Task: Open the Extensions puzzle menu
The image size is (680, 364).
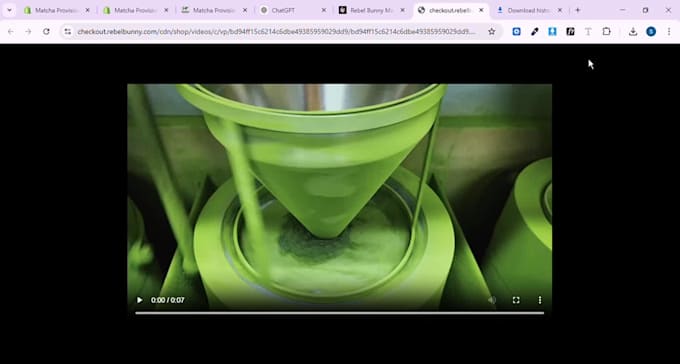Action: pyautogui.click(x=606, y=31)
